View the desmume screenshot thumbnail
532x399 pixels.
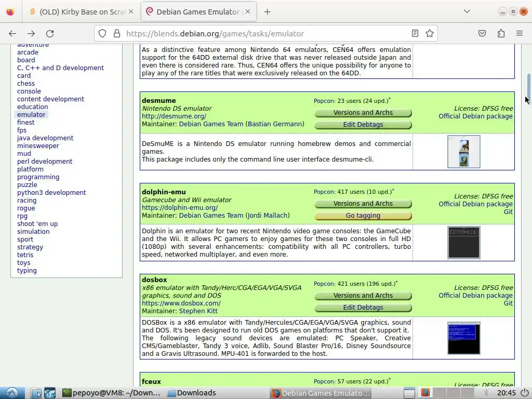464,152
